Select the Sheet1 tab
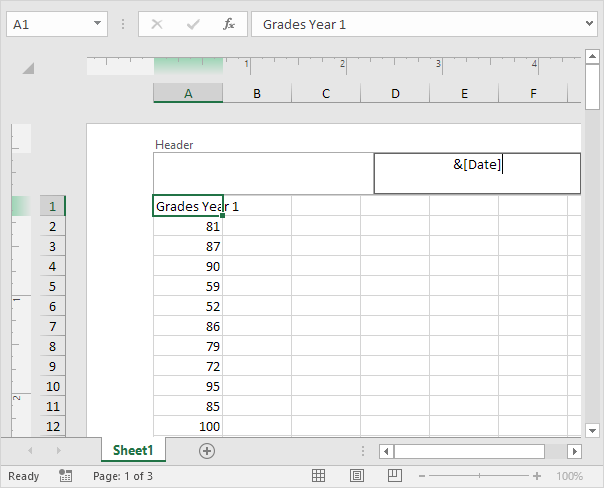 click(x=133, y=451)
